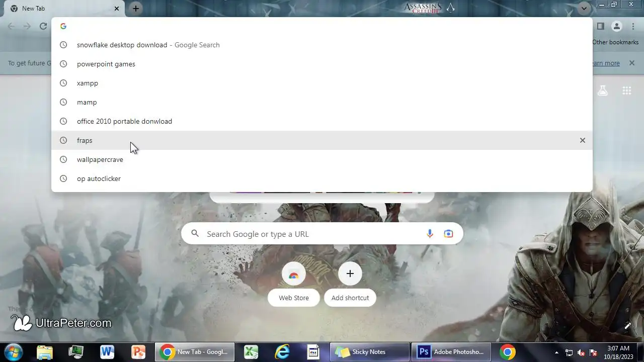Open a new tab with plus button

tap(136, 9)
